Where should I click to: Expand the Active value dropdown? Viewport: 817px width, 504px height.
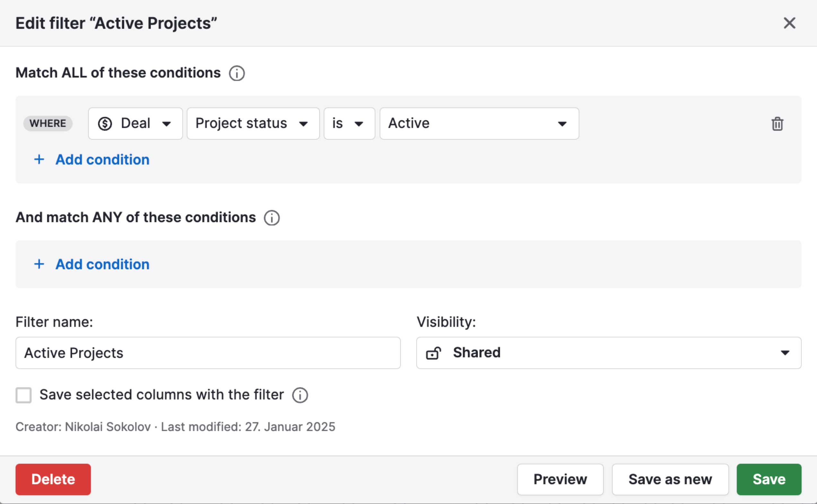479,124
